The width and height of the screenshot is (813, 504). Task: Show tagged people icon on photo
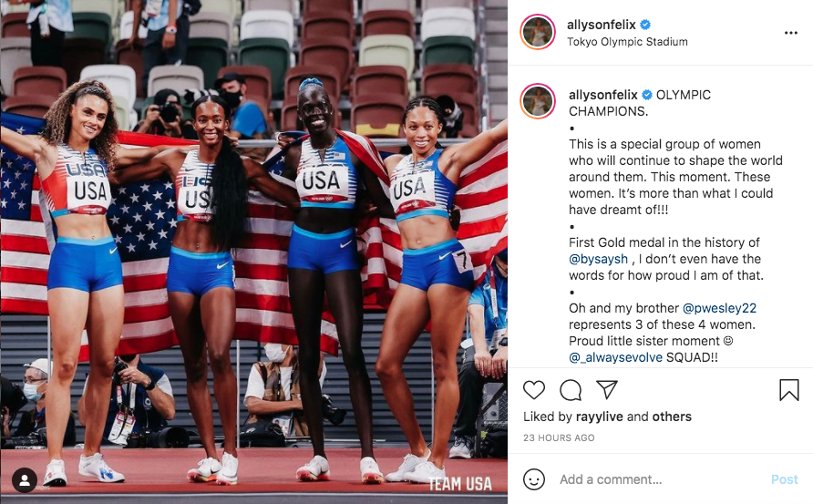25,480
